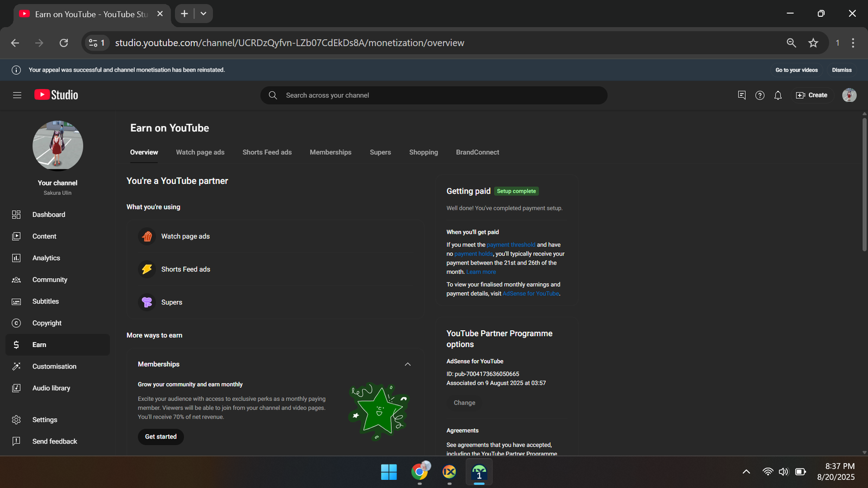The image size is (868, 488).
Task: Go back to the previous page
Action: [15, 43]
